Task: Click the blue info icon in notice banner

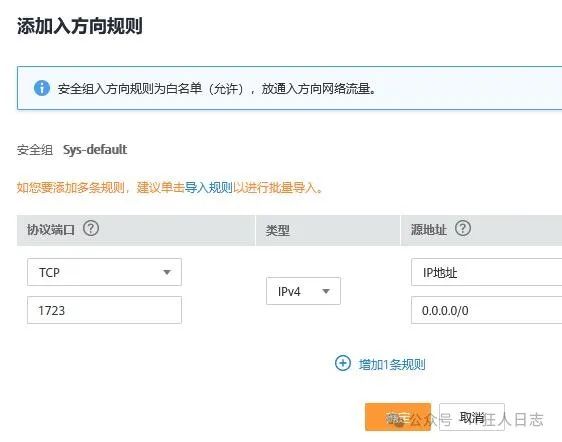Action: coord(42,88)
